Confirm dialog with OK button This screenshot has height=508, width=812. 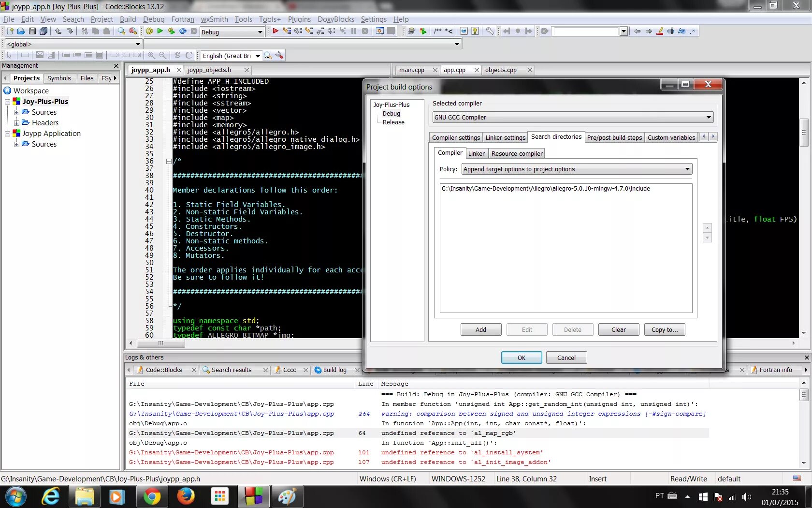[x=522, y=358]
